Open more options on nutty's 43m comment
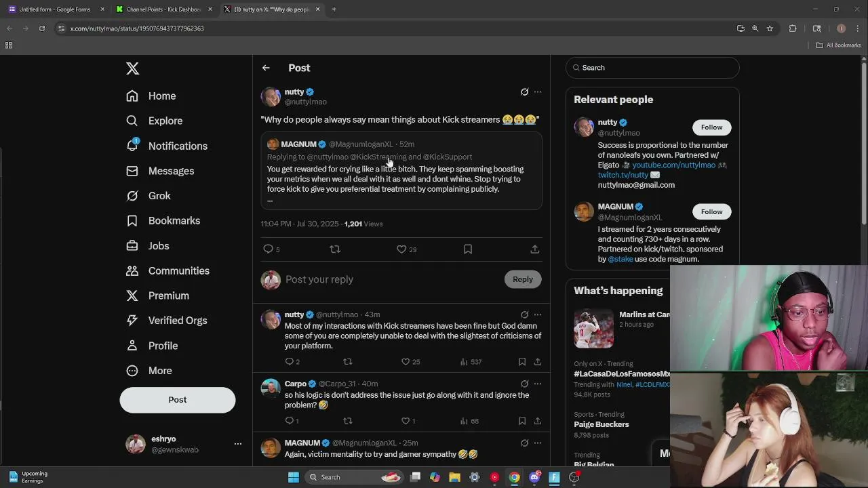Image resolution: width=868 pixels, height=488 pixels. point(538,314)
